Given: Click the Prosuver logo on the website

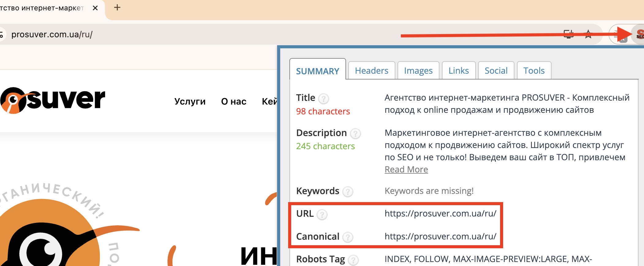Looking at the screenshot, I should tap(53, 100).
